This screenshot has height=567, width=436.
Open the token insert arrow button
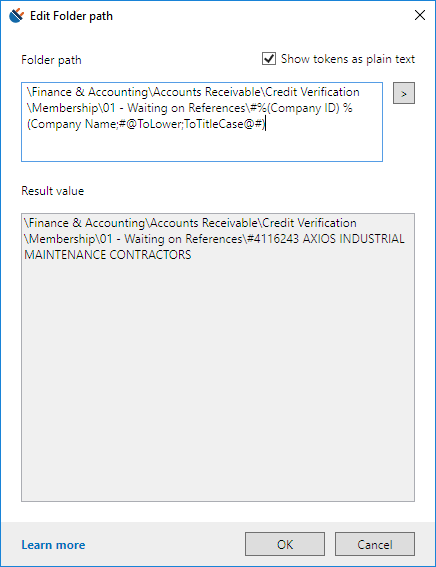click(404, 93)
